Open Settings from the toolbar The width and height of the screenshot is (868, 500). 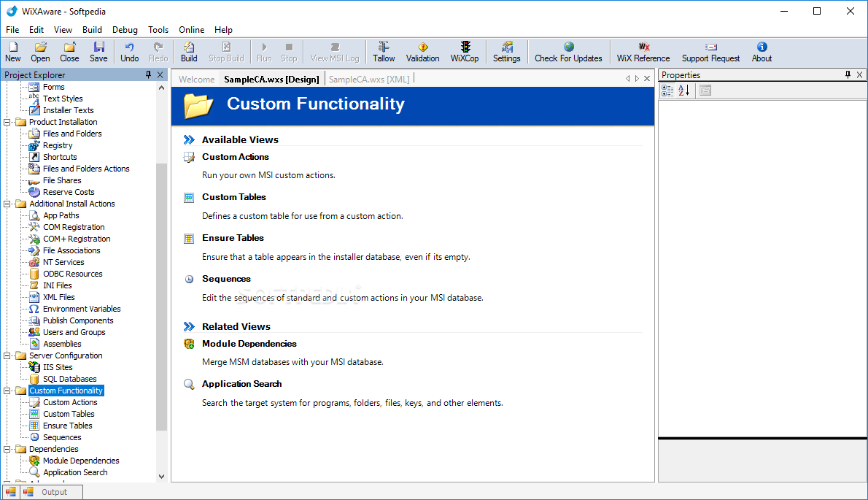(506, 52)
